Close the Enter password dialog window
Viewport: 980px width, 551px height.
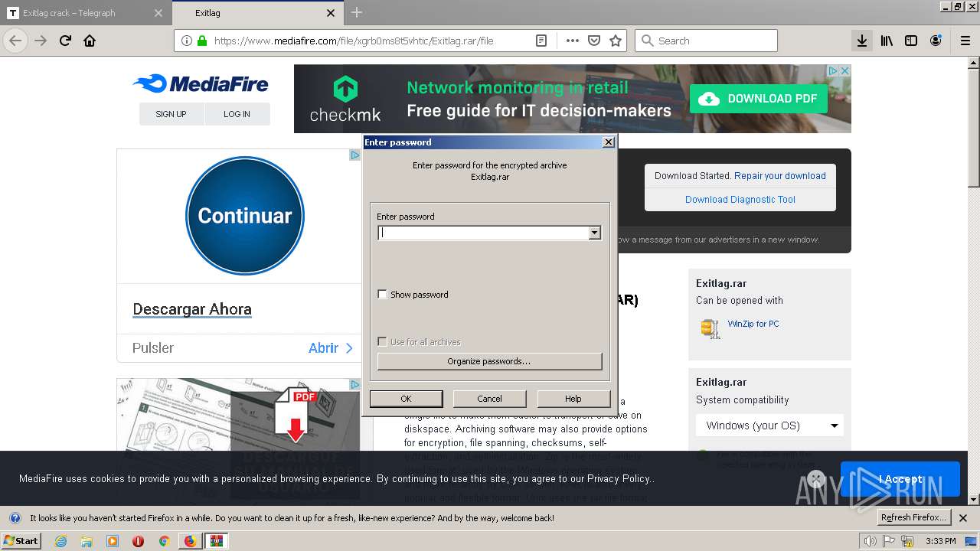click(608, 142)
